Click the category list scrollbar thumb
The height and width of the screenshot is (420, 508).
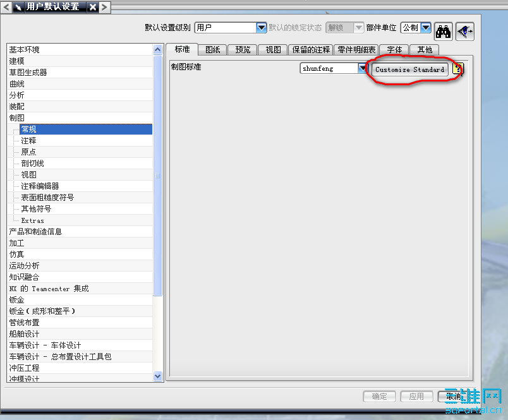[158, 176]
